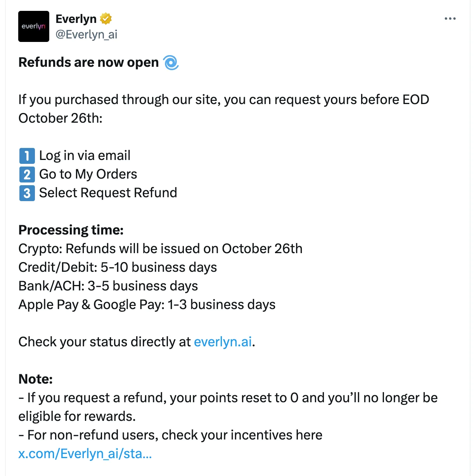Open the x.com/Everlyn_ai/sta… link
Viewport: 474px width, 476px height.
[x=85, y=453]
